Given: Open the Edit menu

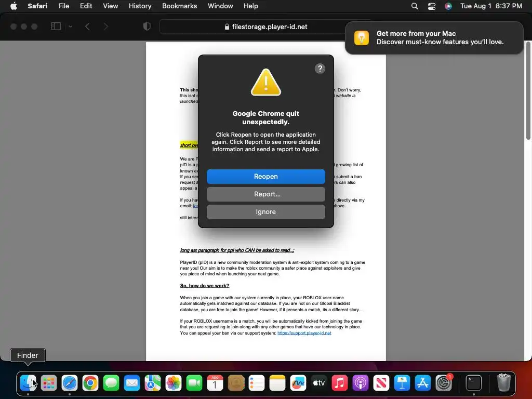Looking at the screenshot, I should [x=86, y=6].
